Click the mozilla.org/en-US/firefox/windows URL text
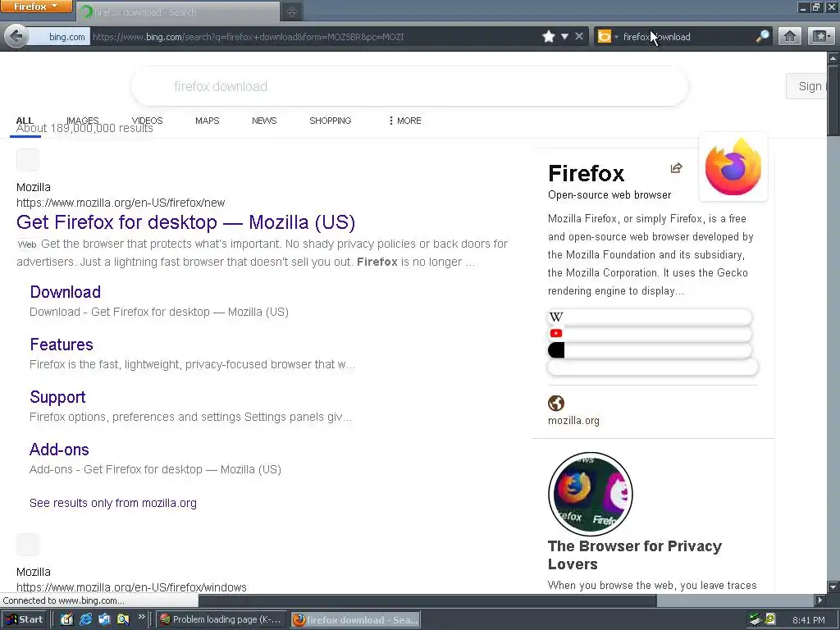The width and height of the screenshot is (840, 630). pos(131,587)
